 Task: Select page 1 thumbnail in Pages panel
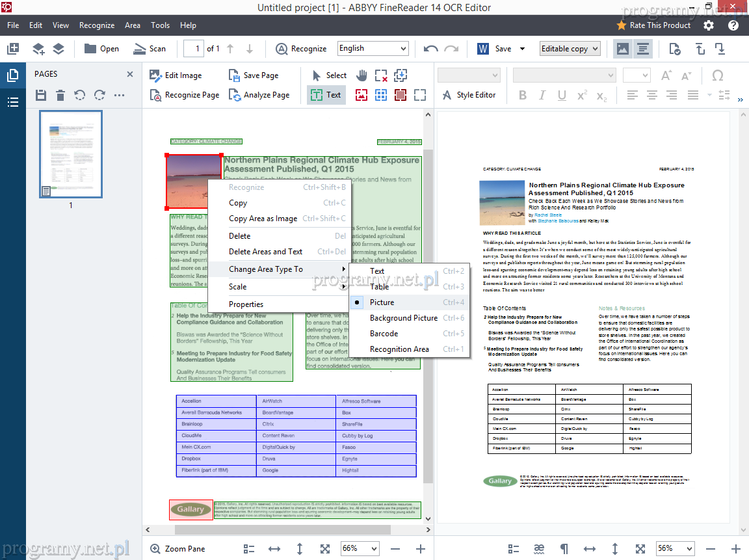click(x=71, y=154)
